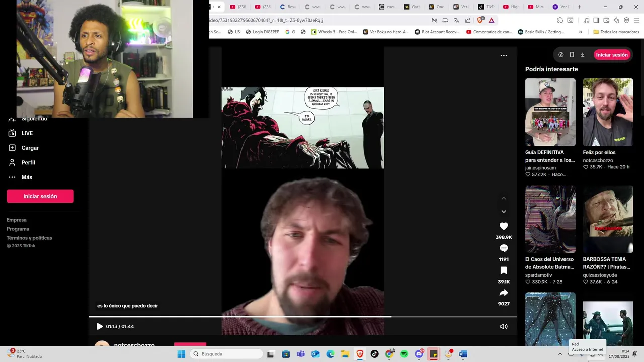Mute the video with speaker icon

tap(504, 326)
